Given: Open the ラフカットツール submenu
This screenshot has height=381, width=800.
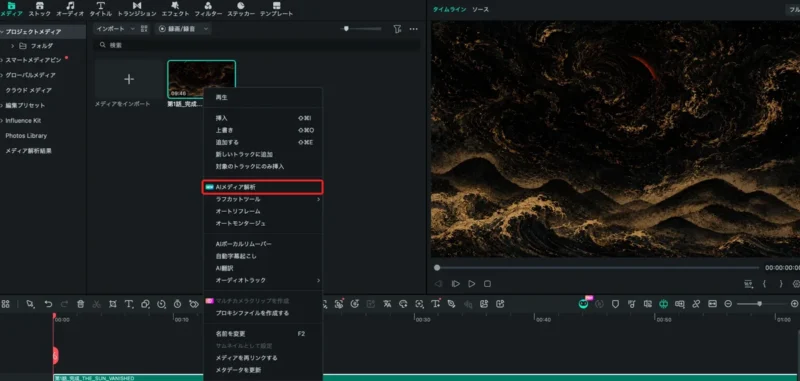Looking at the screenshot, I should [x=263, y=199].
